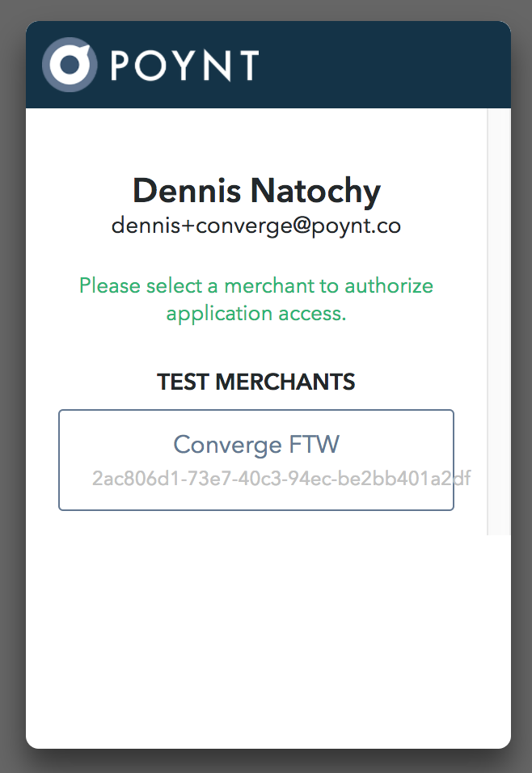Click the Dennis Natochy name heading
The image size is (532, 773).
(256, 190)
